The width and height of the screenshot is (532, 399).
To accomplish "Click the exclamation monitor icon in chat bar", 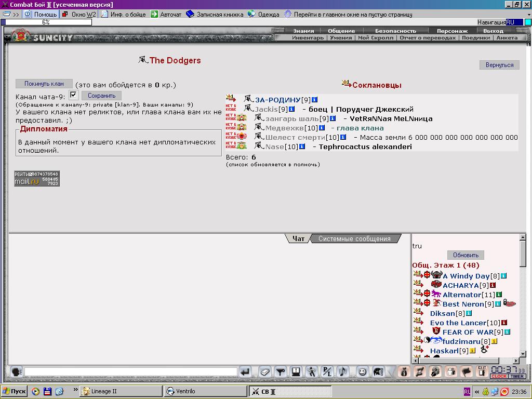I will pyautogui.click(x=296, y=372).
